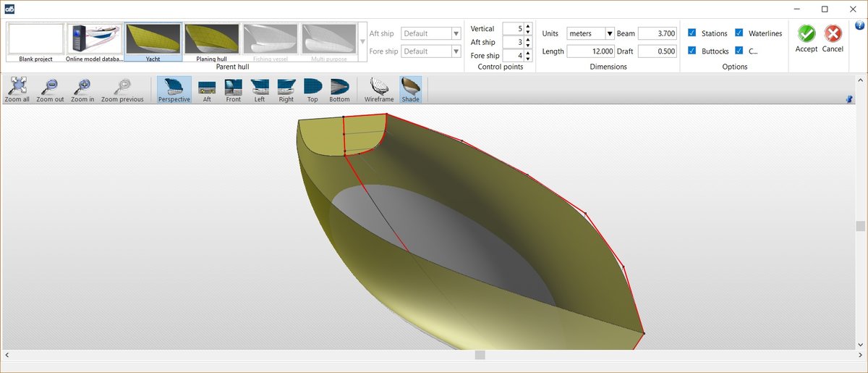Click the horizontal scrollbar thumb
The image size is (868, 373).
[x=479, y=355]
